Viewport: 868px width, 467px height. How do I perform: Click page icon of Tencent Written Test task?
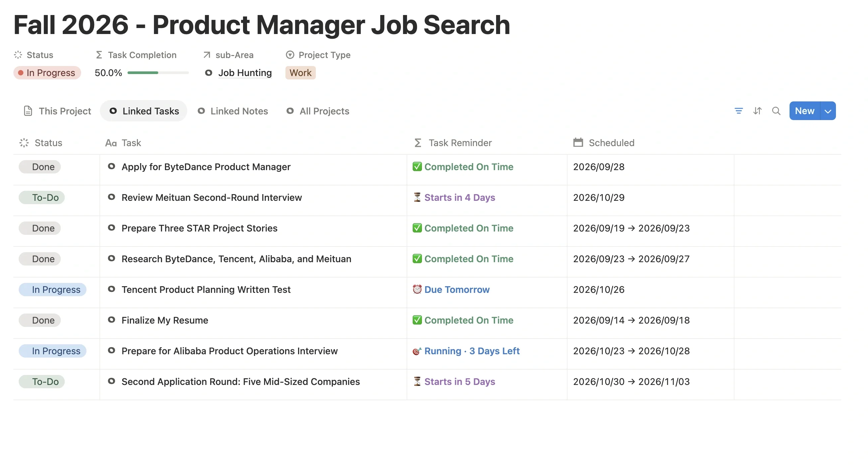point(111,289)
